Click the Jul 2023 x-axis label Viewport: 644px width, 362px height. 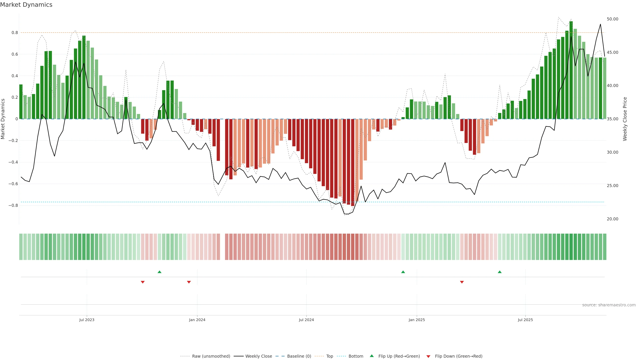[x=87, y=320]
